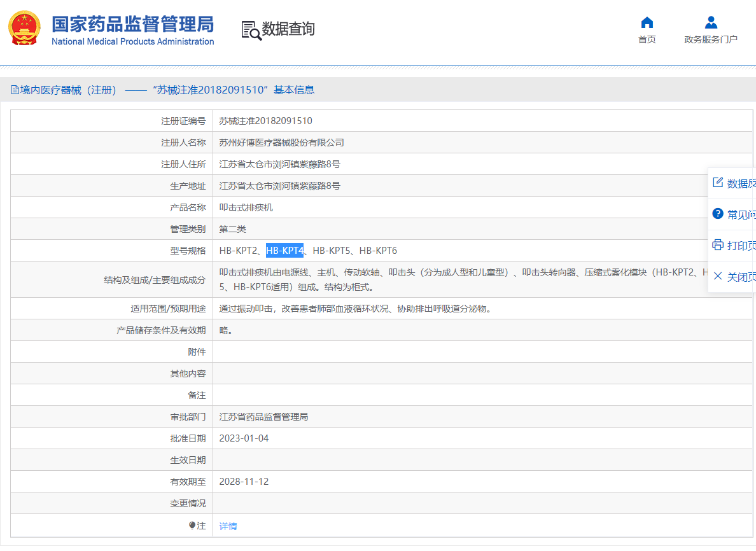
Task: Click the 首页 home icon
Action: [x=647, y=23]
